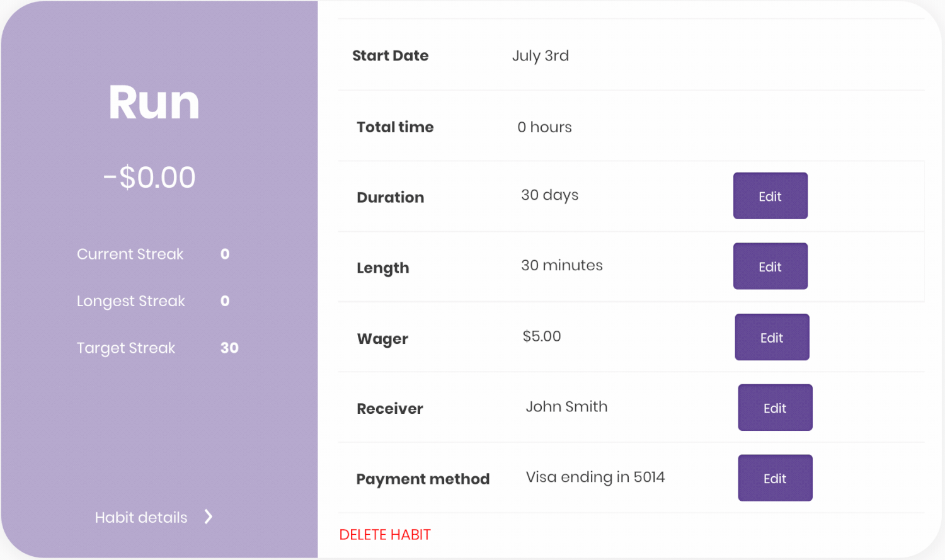Click the Current Streak label

(130, 254)
